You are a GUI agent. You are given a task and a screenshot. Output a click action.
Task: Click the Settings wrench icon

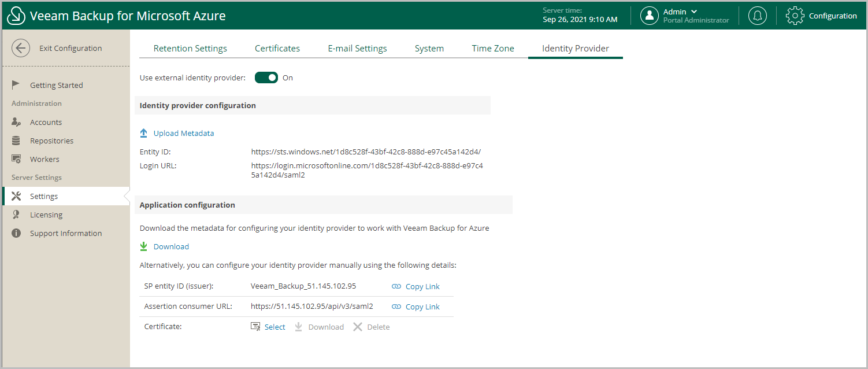(x=16, y=196)
